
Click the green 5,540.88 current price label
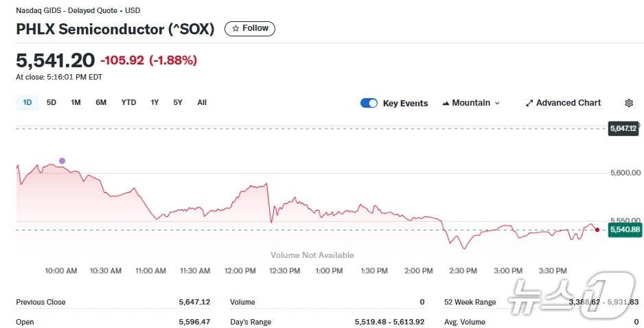(624, 230)
